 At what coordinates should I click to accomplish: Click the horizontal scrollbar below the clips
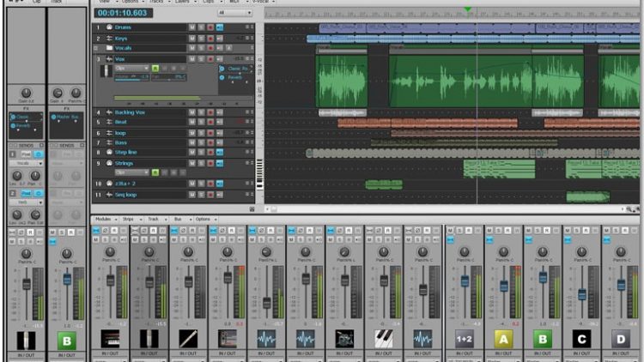446,209
